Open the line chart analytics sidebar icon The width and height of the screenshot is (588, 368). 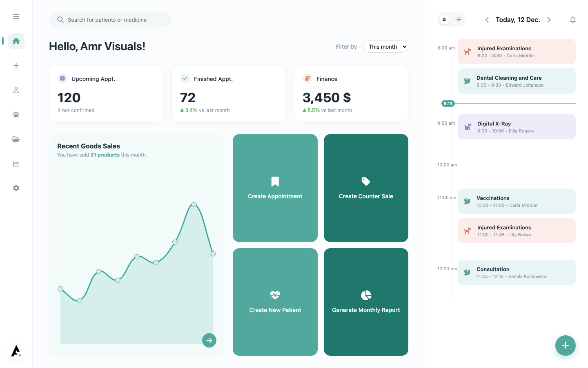point(16,164)
